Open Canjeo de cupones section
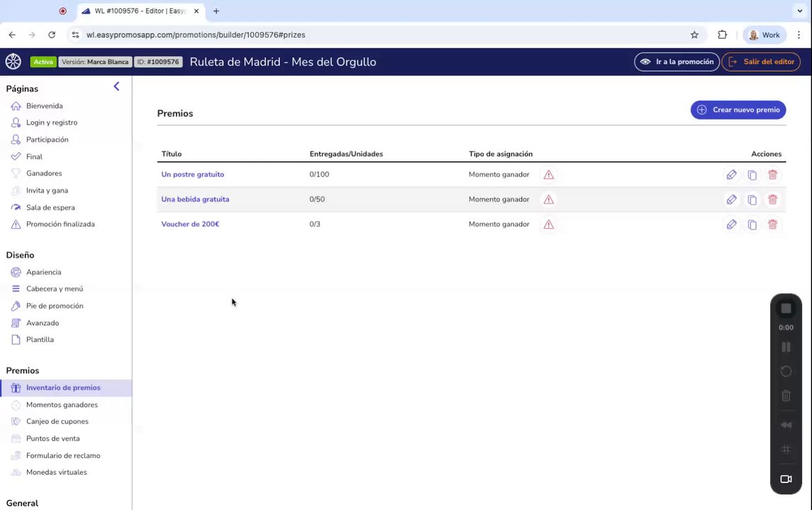The height and width of the screenshot is (510, 812). pyautogui.click(x=57, y=421)
